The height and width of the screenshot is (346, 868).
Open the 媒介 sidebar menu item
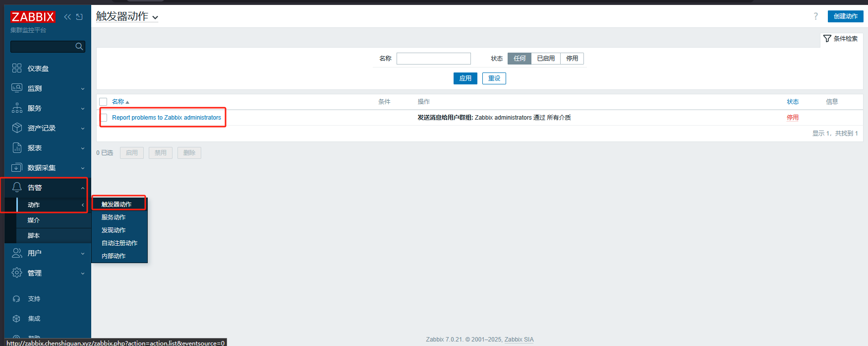click(x=54, y=220)
